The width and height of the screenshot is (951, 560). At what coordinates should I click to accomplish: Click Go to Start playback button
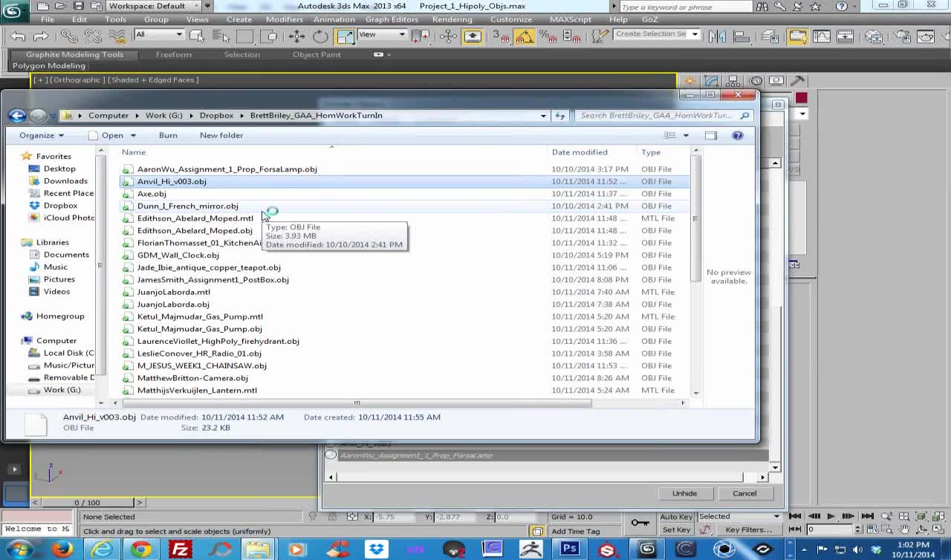[796, 516]
